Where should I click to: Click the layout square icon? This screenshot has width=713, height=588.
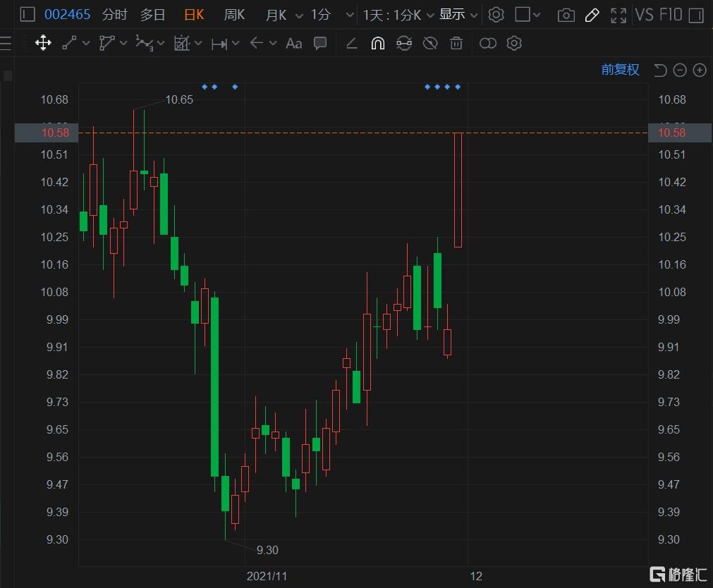pos(523,15)
